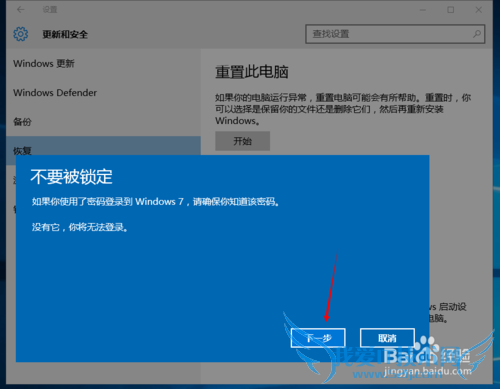Click the 更新和安全 header text
Image resolution: width=500 pixels, height=389 pixels.
click(x=65, y=34)
